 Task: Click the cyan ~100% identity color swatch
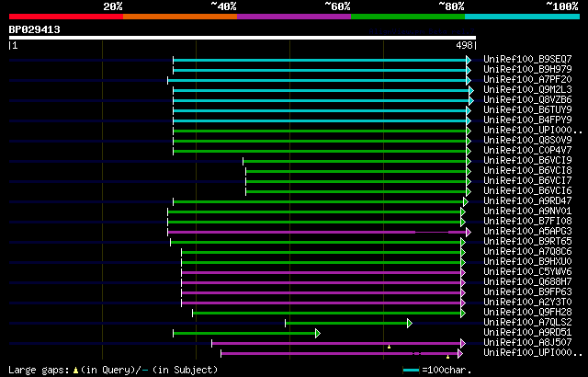pyautogui.click(x=523, y=17)
